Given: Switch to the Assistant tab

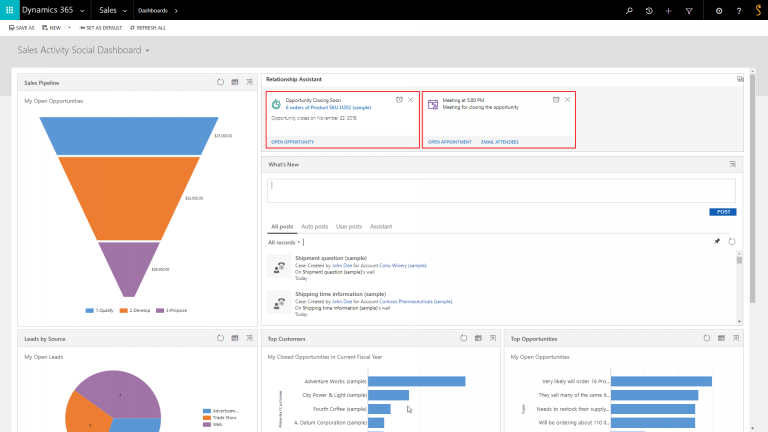Looking at the screenshot, I should [x=381, y=226].
